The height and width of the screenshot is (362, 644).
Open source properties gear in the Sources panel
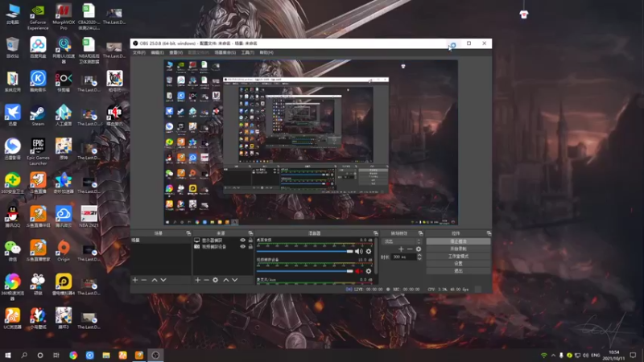pyautogui.click(x=215, y=280)
